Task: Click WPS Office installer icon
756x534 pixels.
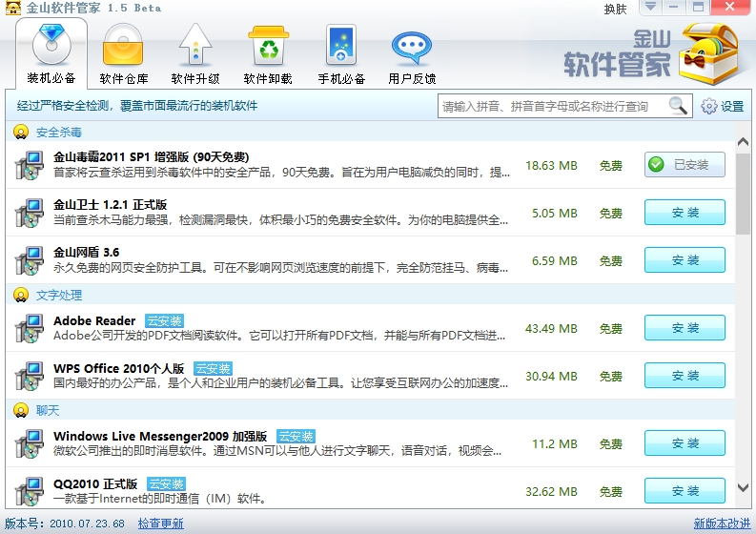Action: (30, 377)
